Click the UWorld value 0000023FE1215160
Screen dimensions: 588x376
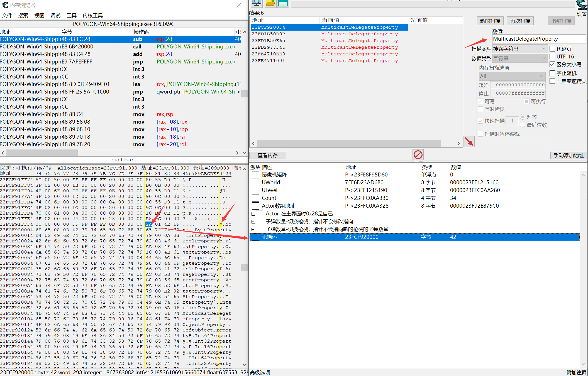[x=474, y=183]
